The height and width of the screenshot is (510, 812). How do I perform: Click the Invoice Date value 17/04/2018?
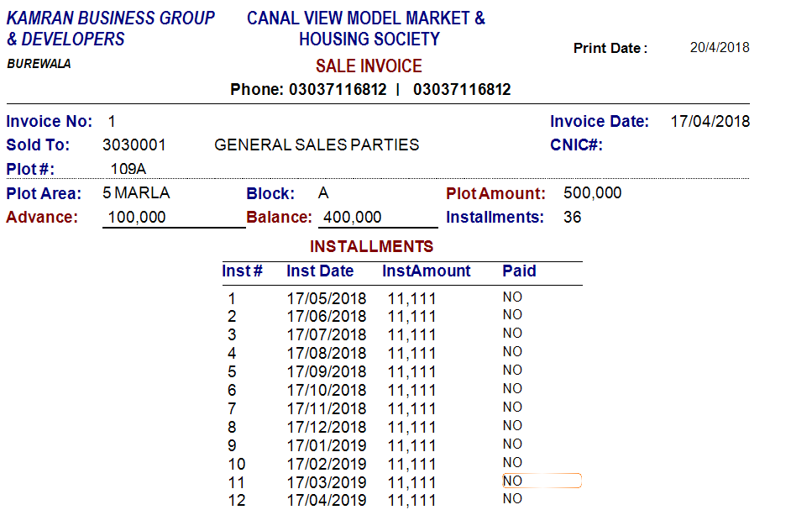tap(710, 122)
